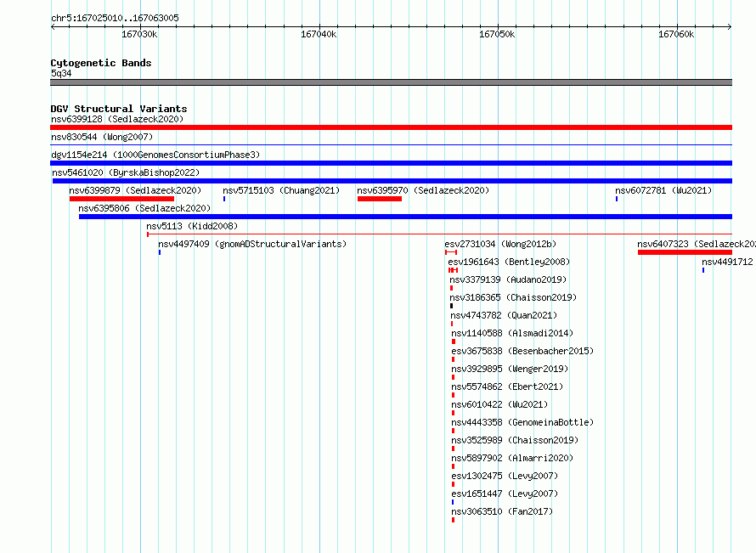Open the esv2731034 (Wong2012b) label
This screenshot has height=553, width=756.
(x=500, y=244)
